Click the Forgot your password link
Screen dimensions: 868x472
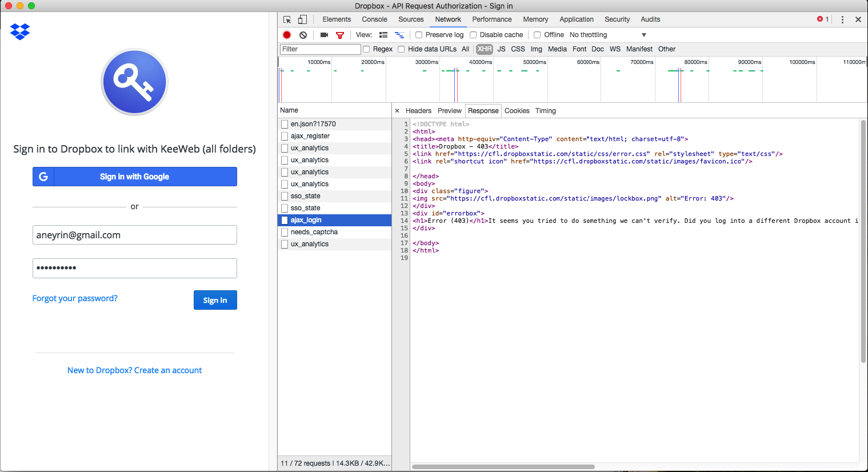(x=74, y=298)
